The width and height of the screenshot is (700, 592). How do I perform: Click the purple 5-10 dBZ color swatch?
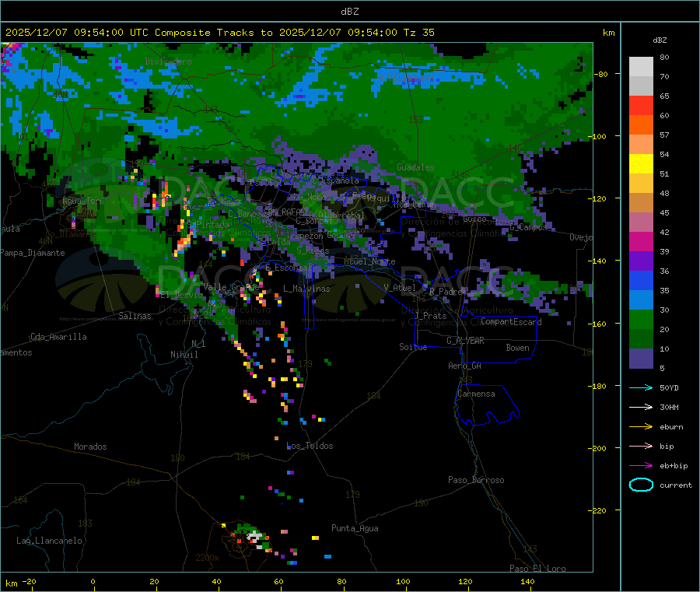coord(641,359)
